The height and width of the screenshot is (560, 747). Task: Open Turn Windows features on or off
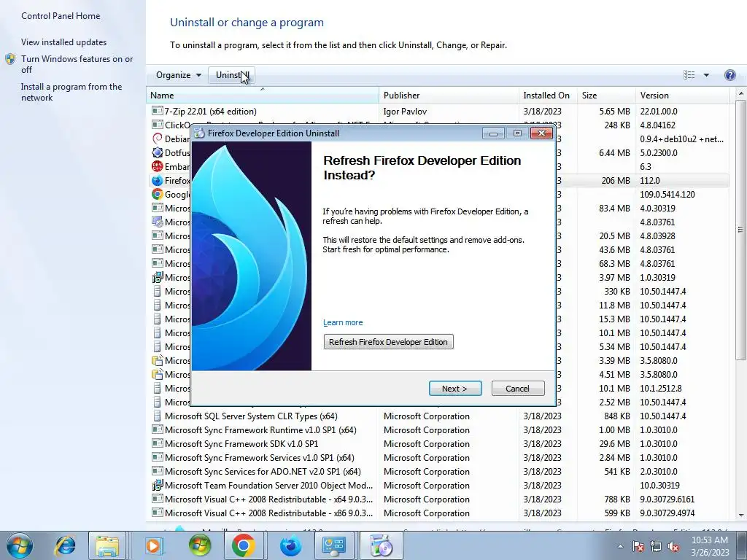point(77,64)
